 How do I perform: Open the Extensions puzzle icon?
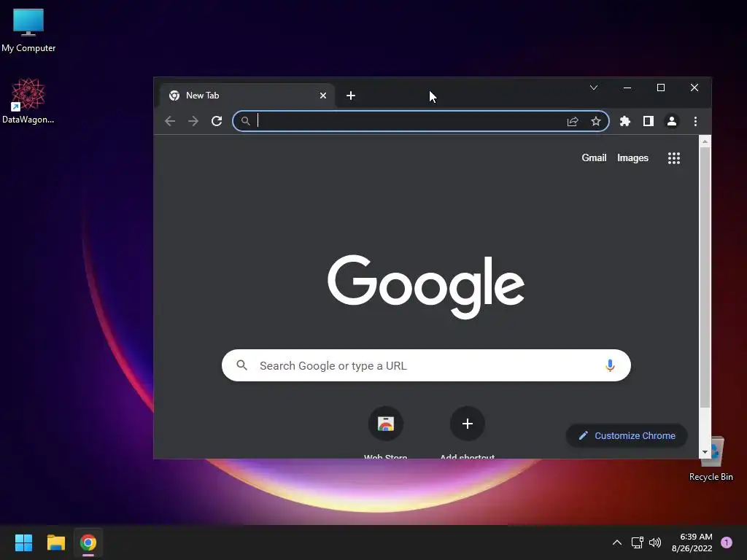625,121
